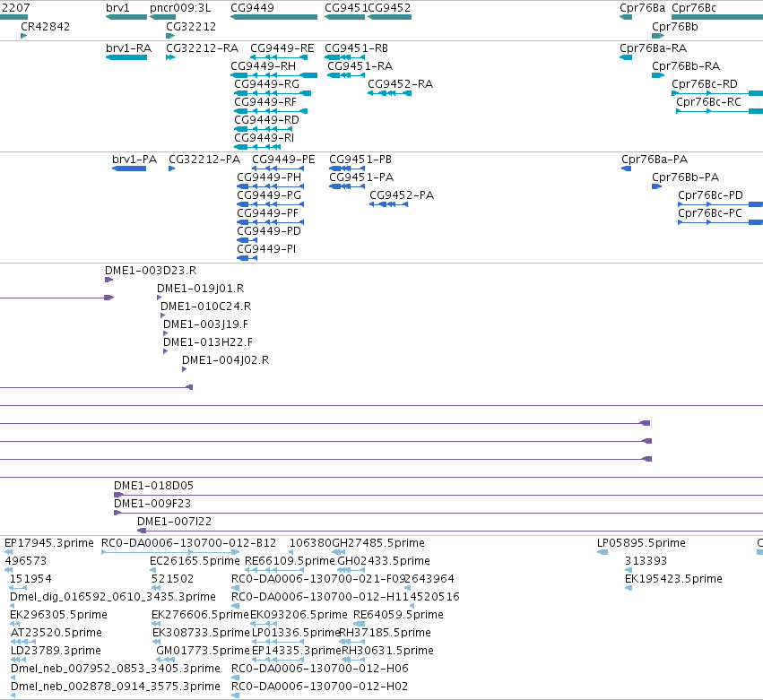Select EST GH27485.5prime
763x700 pixels.
click(x=378, y=543)
